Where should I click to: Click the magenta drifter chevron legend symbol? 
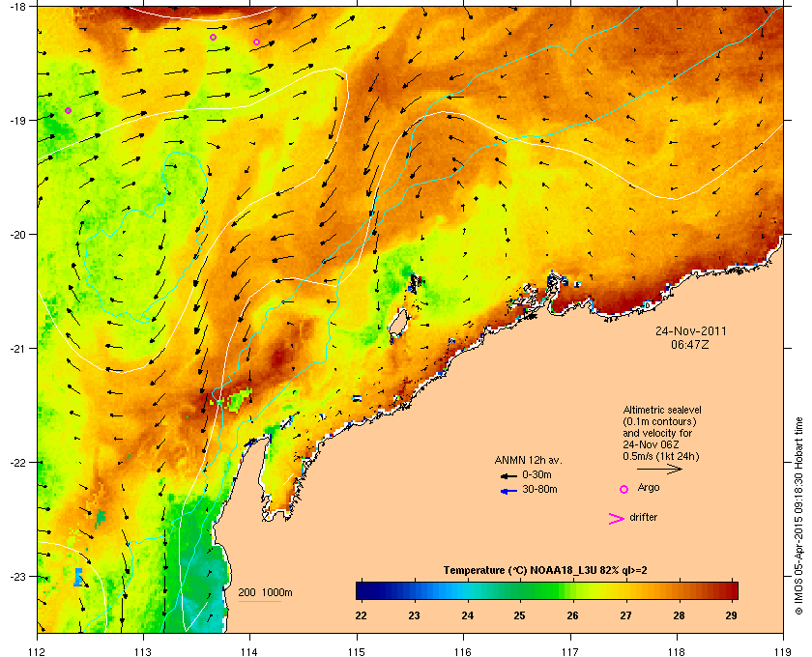pos(617,519)
